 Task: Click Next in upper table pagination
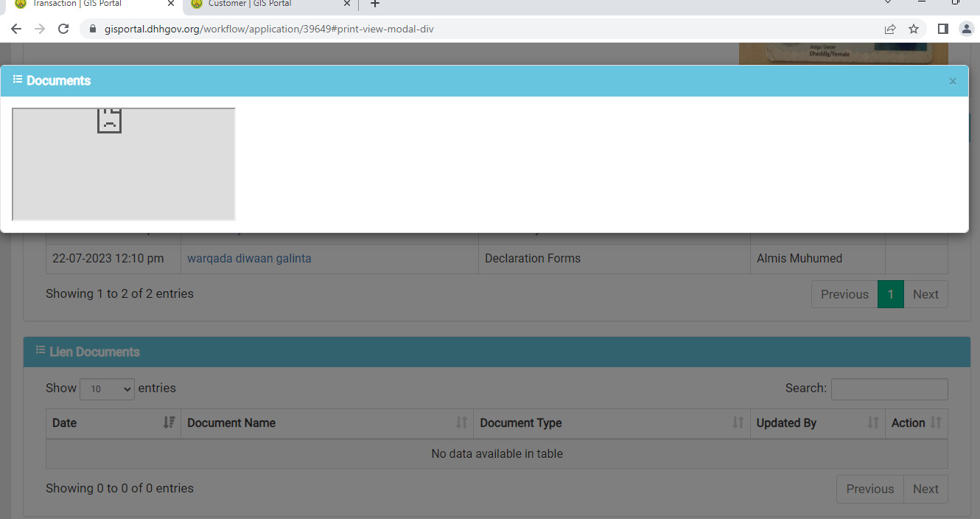click(925, 294)
